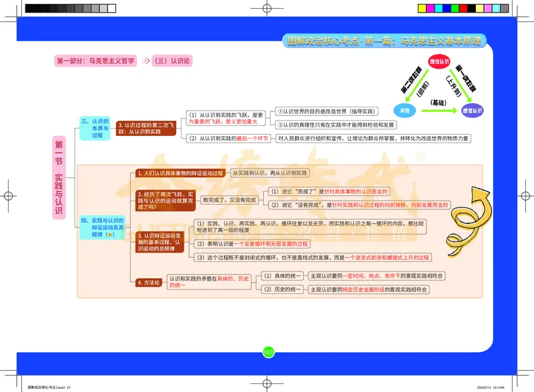This screenshot has height=392, width=534.
Task: Click the green page number 023 badge
Action: click(x=268, y=351)
